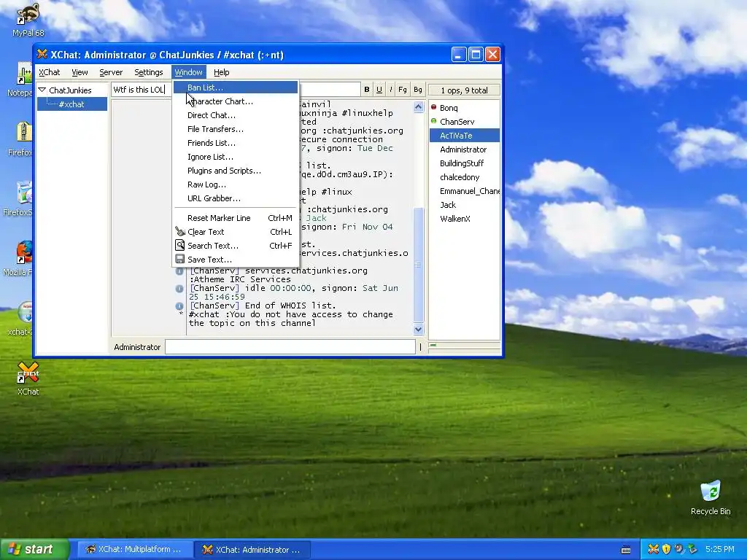Click info icon beside services.chatjunkies.org line

(x=179, y=271)
